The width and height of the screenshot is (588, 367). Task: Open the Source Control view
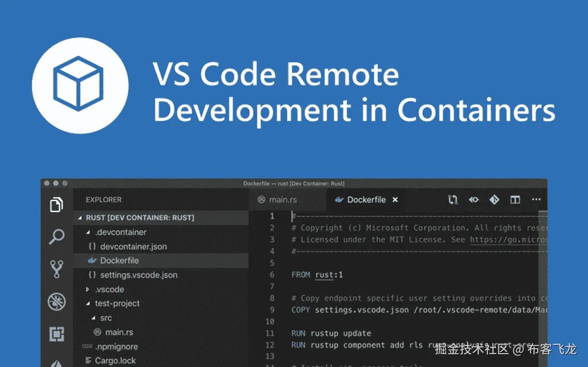tap(57, 269)
